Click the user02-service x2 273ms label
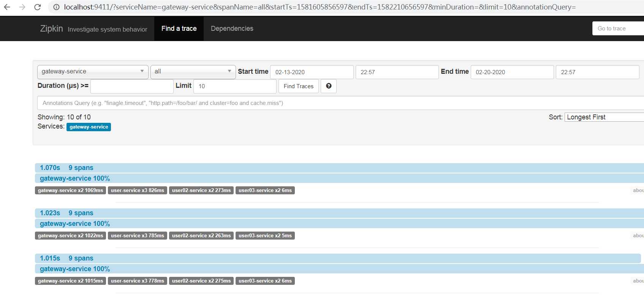Viewport: 644px width, 297px height. click(201, 191)
